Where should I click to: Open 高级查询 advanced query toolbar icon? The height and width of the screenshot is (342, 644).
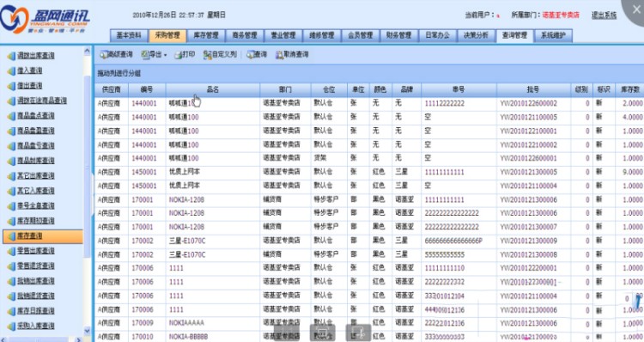116,54
